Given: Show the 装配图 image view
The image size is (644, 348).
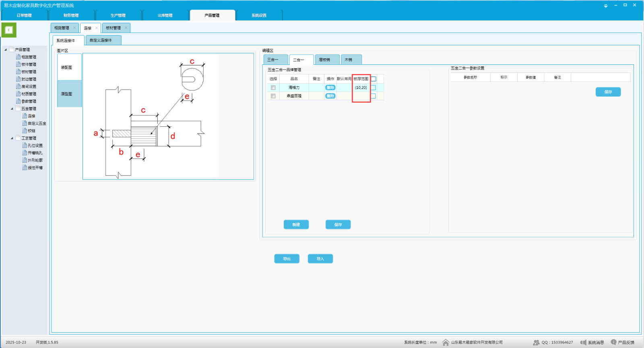Looking at the screenshot, I should tap(67, 68).
